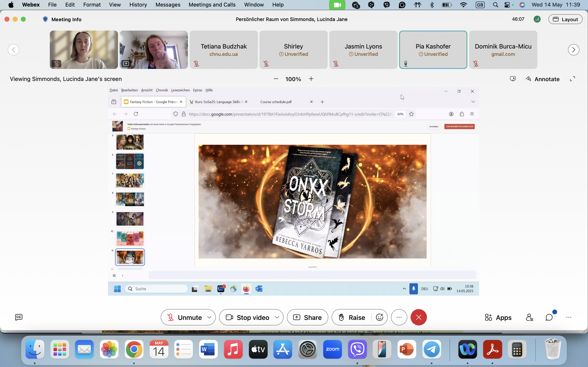Toggle camera with Stop video button
The width and height of the screenshot is (588, 367).
pos(248,317)
